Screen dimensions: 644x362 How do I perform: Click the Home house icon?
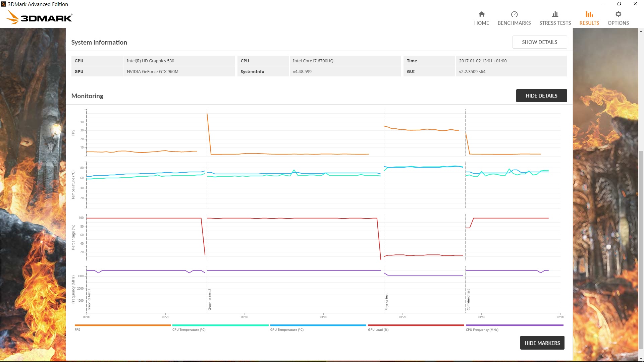(x=482, y=14)
